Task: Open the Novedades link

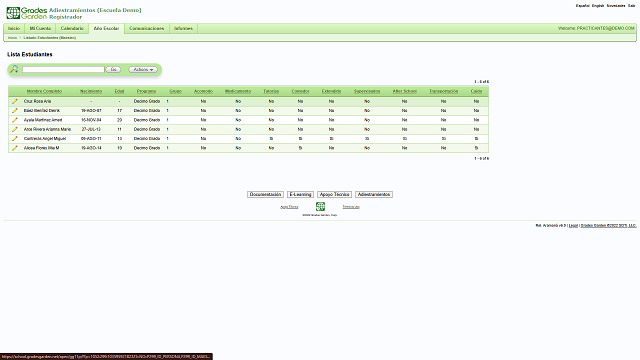Action: click(x=616, y=6)
